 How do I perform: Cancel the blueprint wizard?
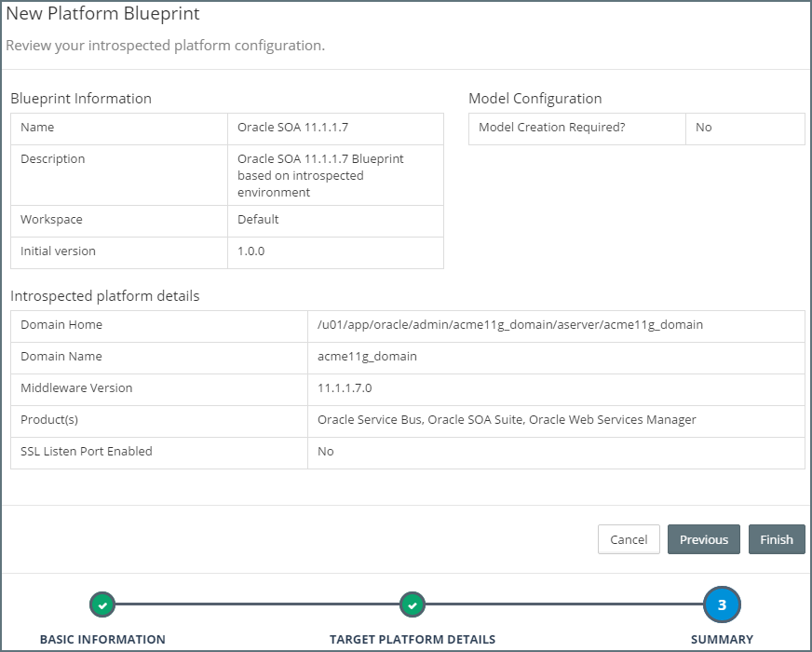[629, 539]
